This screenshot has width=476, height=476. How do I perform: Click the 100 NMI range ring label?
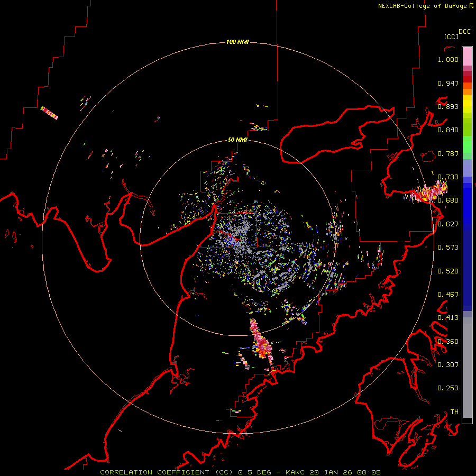pyautogui.click(x=237, y=42)
